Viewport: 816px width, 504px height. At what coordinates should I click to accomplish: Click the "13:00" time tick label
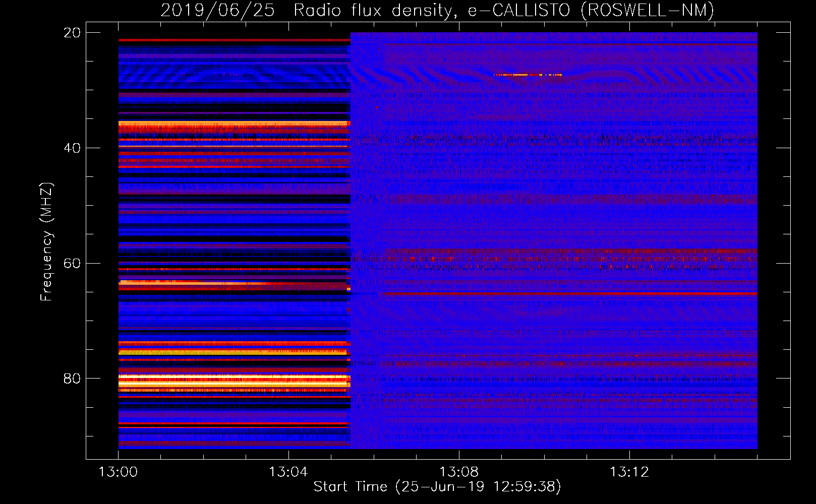tap(118, 472)
